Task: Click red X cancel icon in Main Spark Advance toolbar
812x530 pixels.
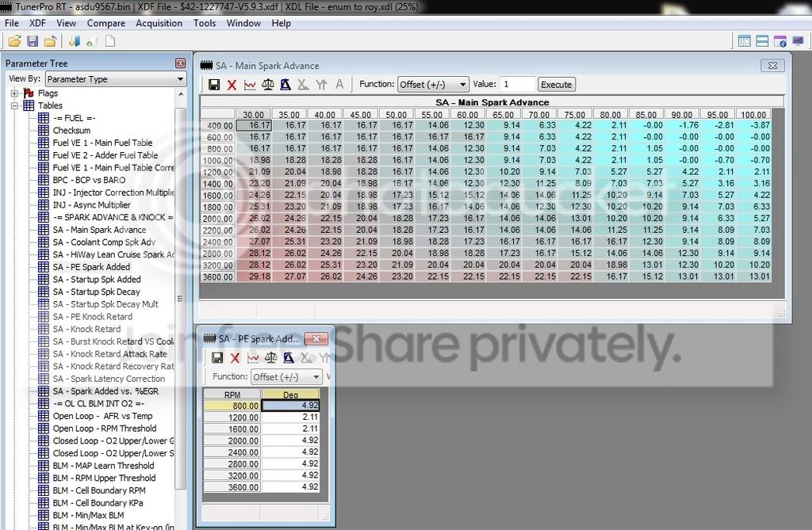Action: [232, 84]
